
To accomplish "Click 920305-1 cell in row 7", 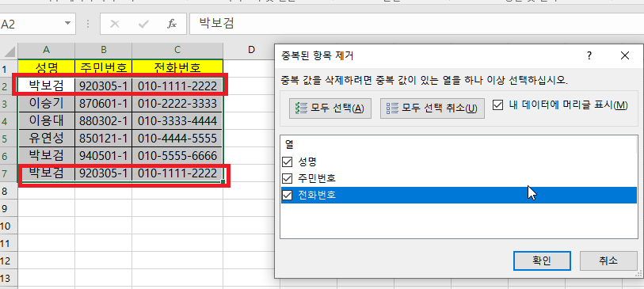I will 104,173.
